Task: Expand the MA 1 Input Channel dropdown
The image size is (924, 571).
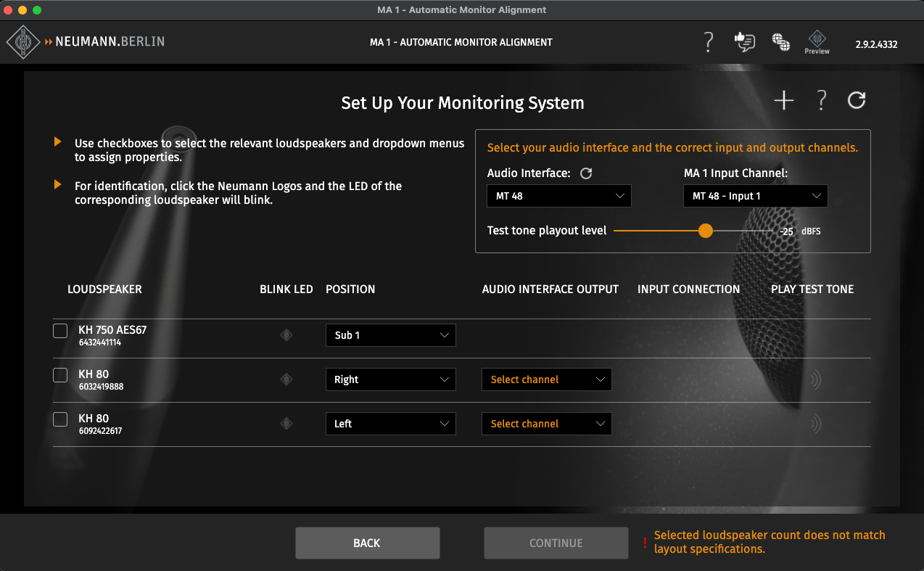Action: (755, 196)
